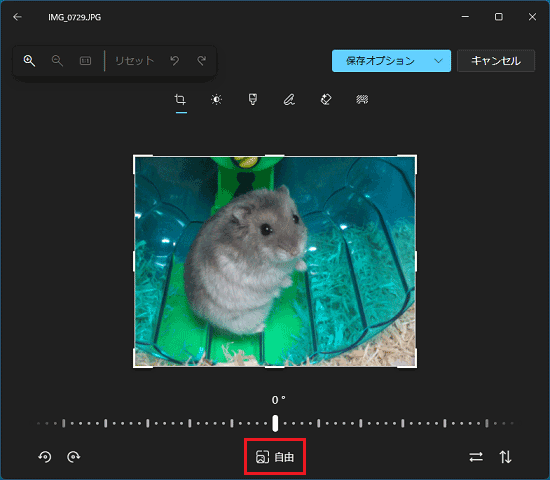Viewport: 550px width, 480px height.
Task: Flip the image vertically
Action: click(x=505, y=457)
